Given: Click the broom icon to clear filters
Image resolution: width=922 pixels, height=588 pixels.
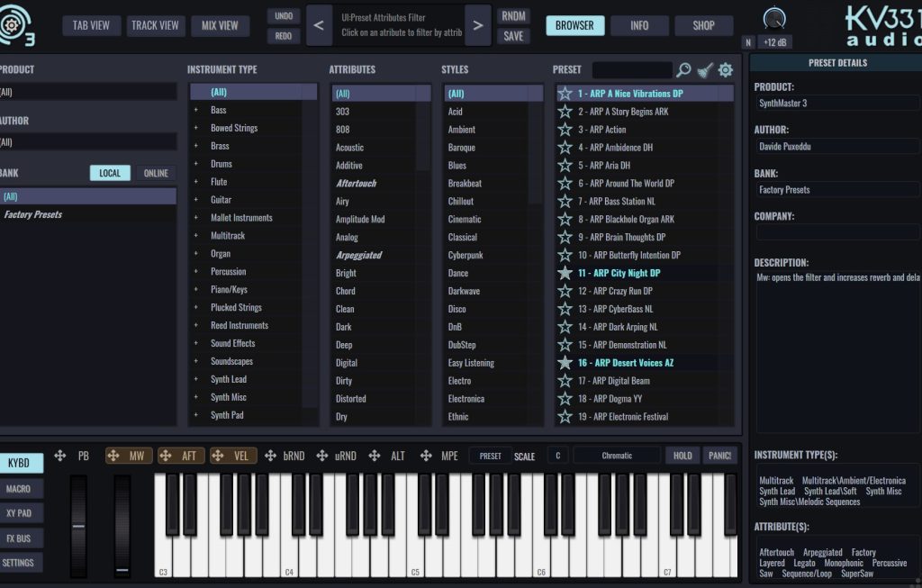Looking at the screenshot, I should click(705, 70).
